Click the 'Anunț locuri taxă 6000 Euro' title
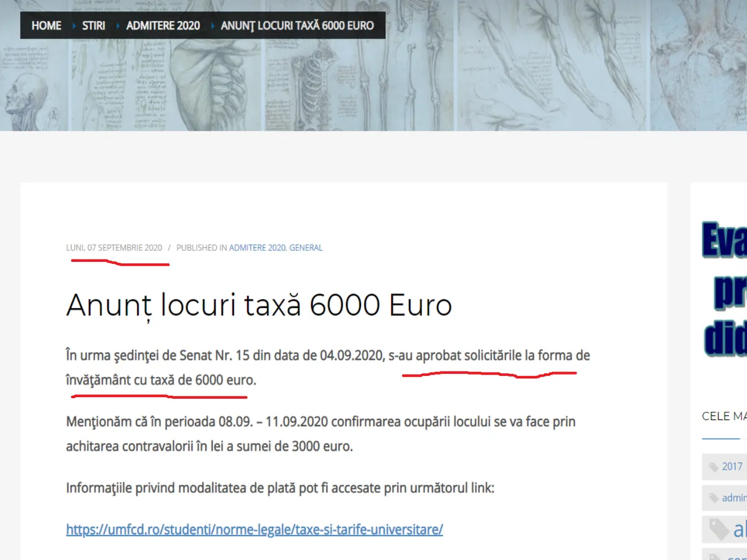The height and width of the screenshot is (560, 747). point(259,306)
